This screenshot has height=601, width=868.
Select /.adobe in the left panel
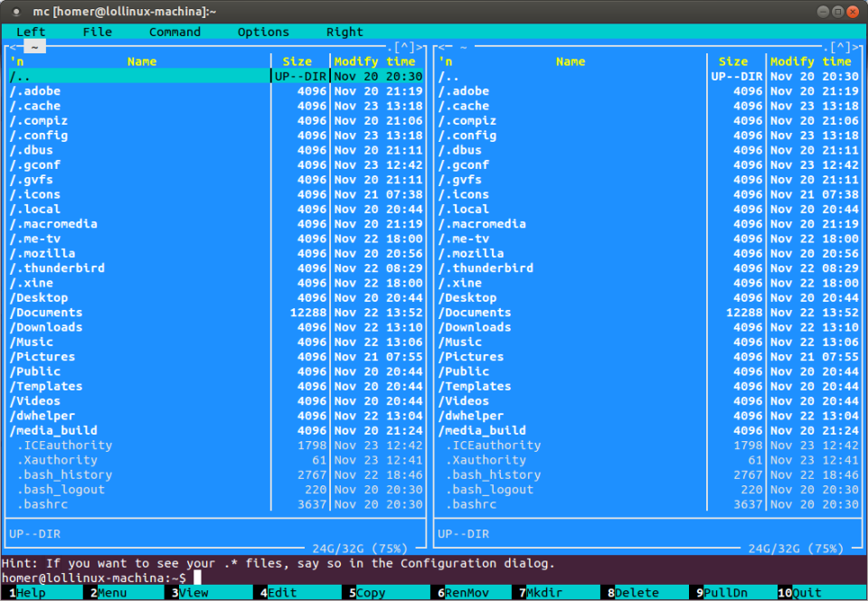(x=216, y=91)
